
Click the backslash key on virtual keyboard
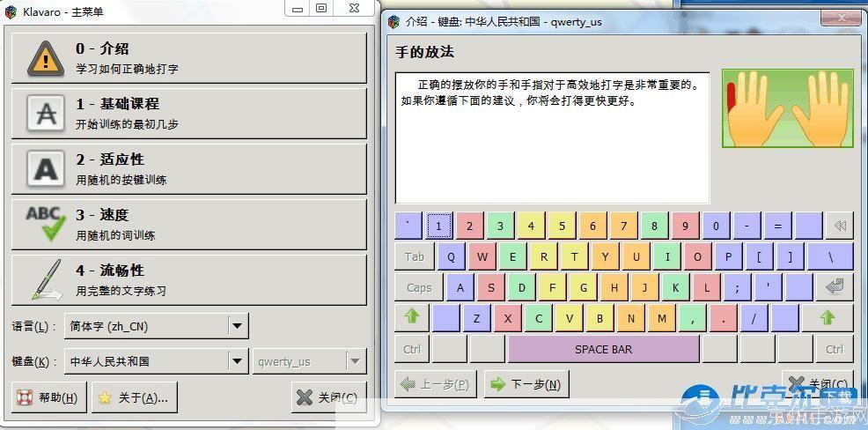[x=830, y=256]
